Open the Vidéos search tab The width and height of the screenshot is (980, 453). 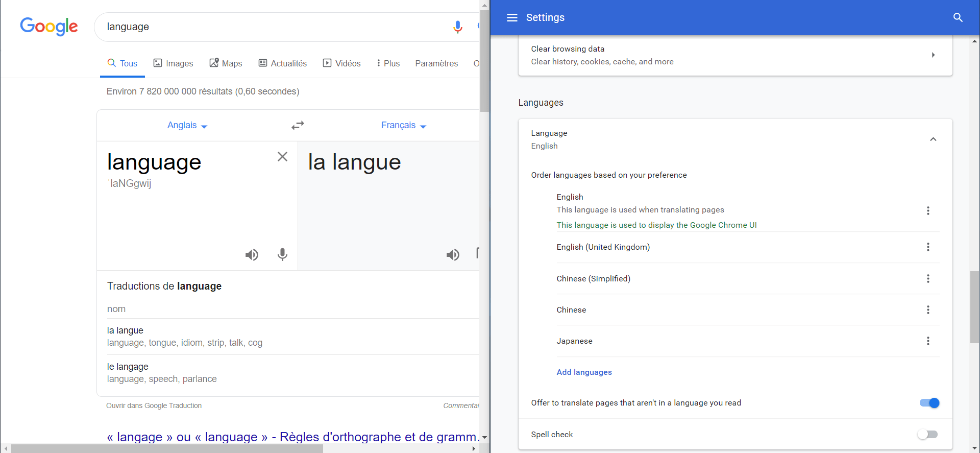point(341,63)
